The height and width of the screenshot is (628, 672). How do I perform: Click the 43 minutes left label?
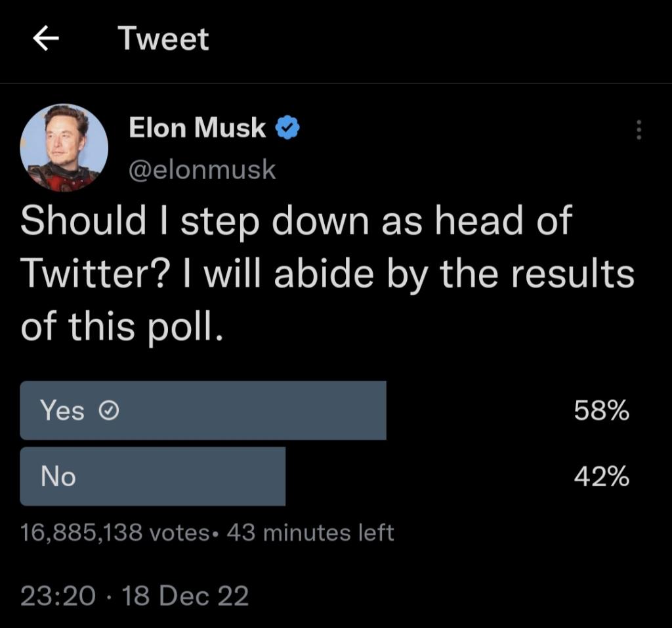pos(310,532)
